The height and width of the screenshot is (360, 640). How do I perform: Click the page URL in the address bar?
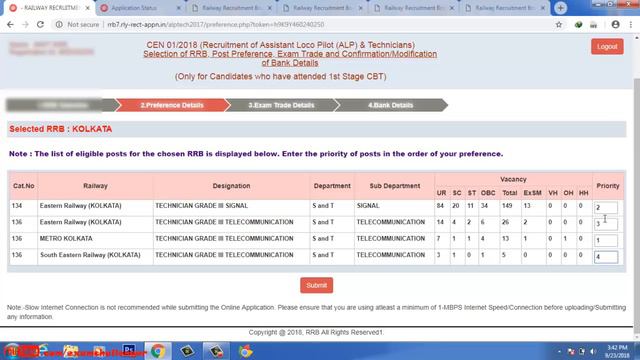(216, 24)
